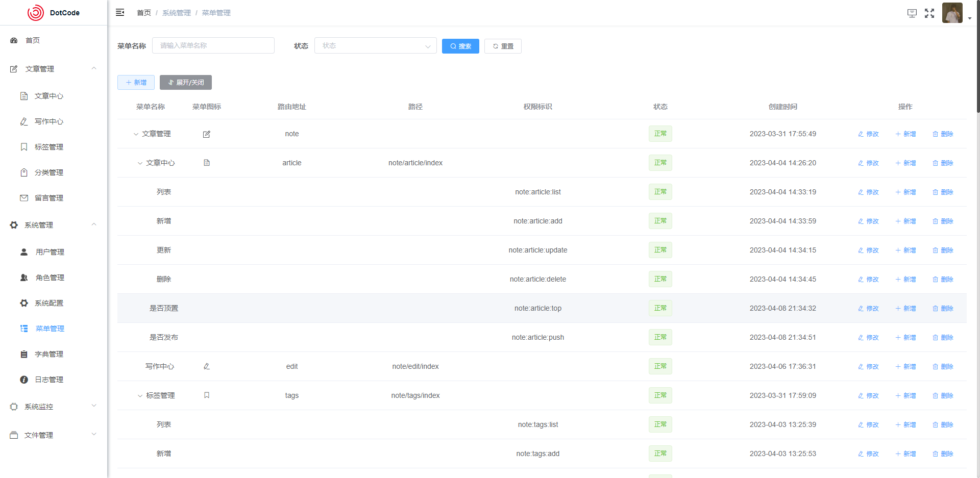
Task: Click the blue 搜索 button
Action: (x=460, y=46)
